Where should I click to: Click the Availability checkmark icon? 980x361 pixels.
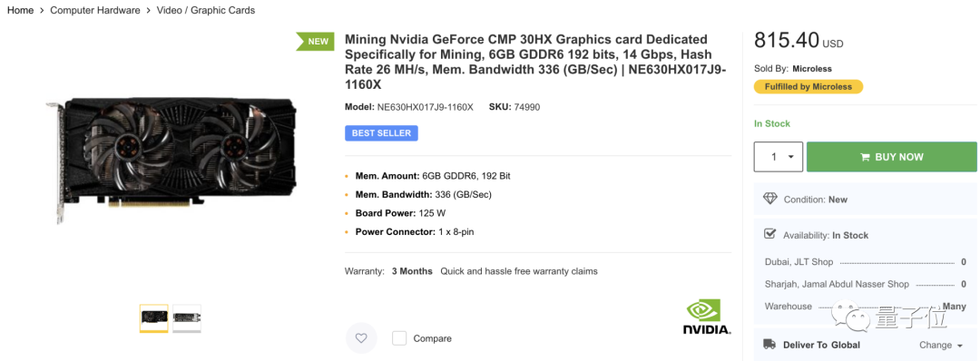[770, 234]
